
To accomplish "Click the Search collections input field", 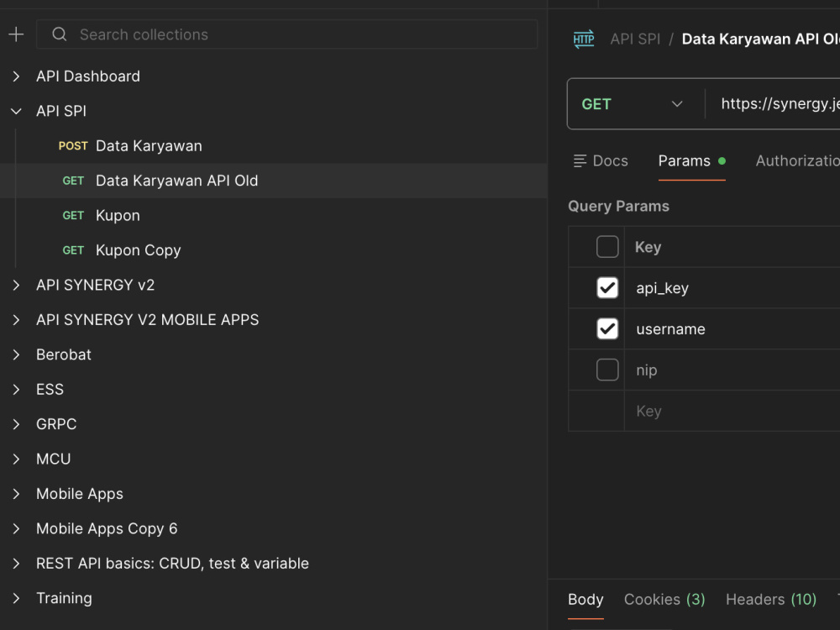I will point(286,34).
